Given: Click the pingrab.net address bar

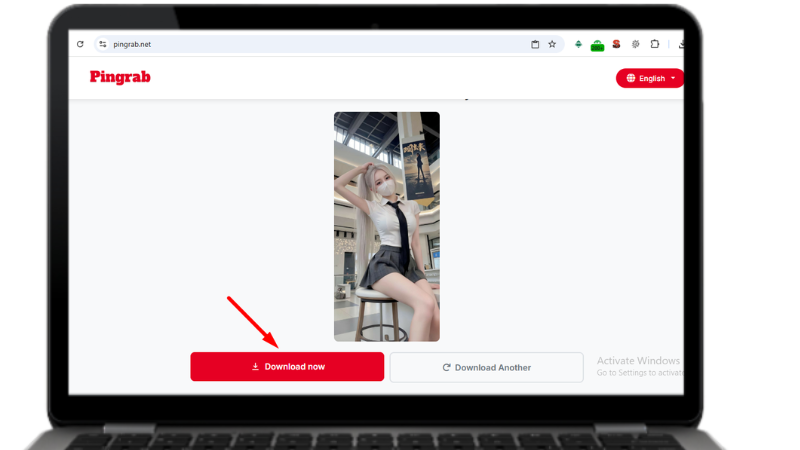Looking at the screenshot, I should point(300,44).
